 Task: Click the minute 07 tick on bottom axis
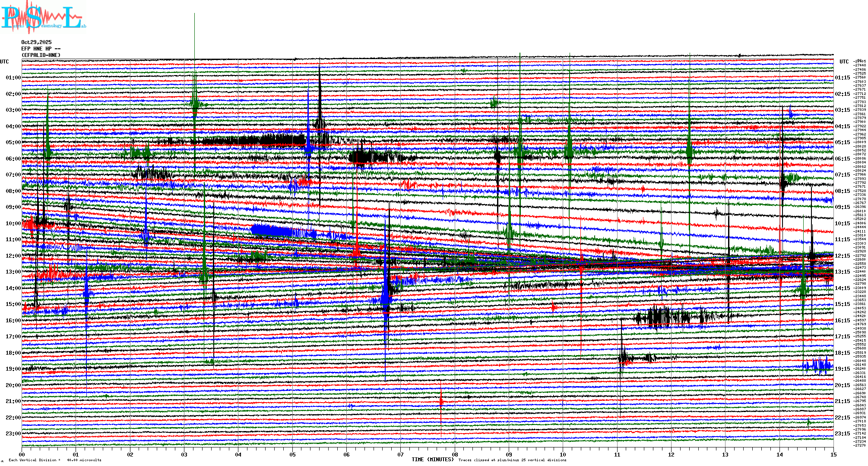point(401,455)
